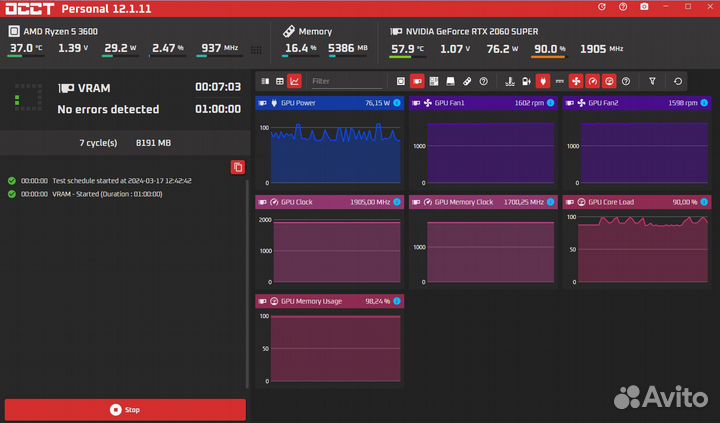This screenshot has height=423, width=720.
Task: Select the GPU Clock graph header
Action: [x=329, y=202]
